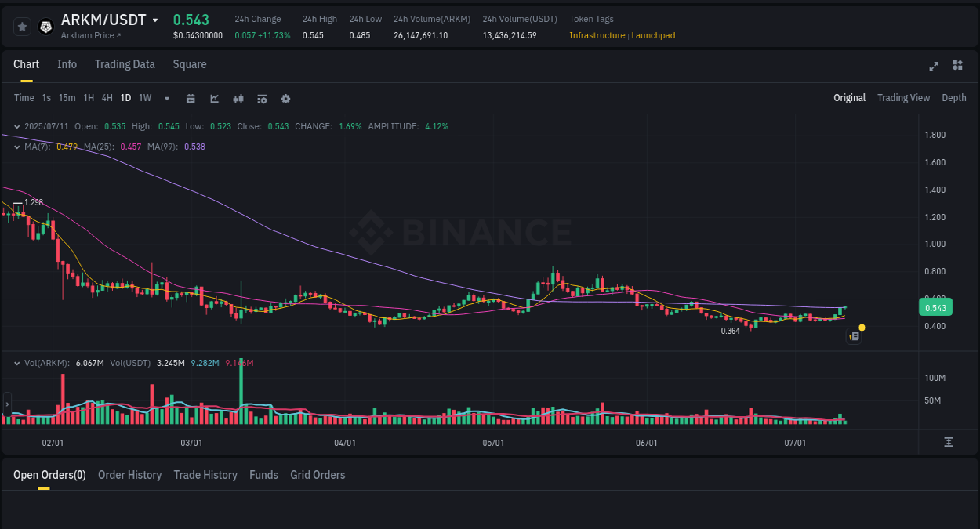980x529 pixels.
Task: Open the widgets layout icon
Action: point(957,67)
